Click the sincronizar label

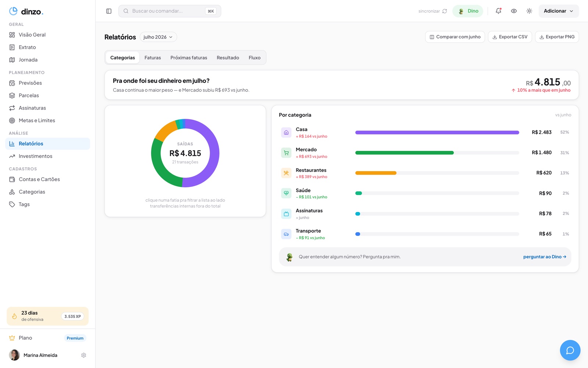(429, 11)
